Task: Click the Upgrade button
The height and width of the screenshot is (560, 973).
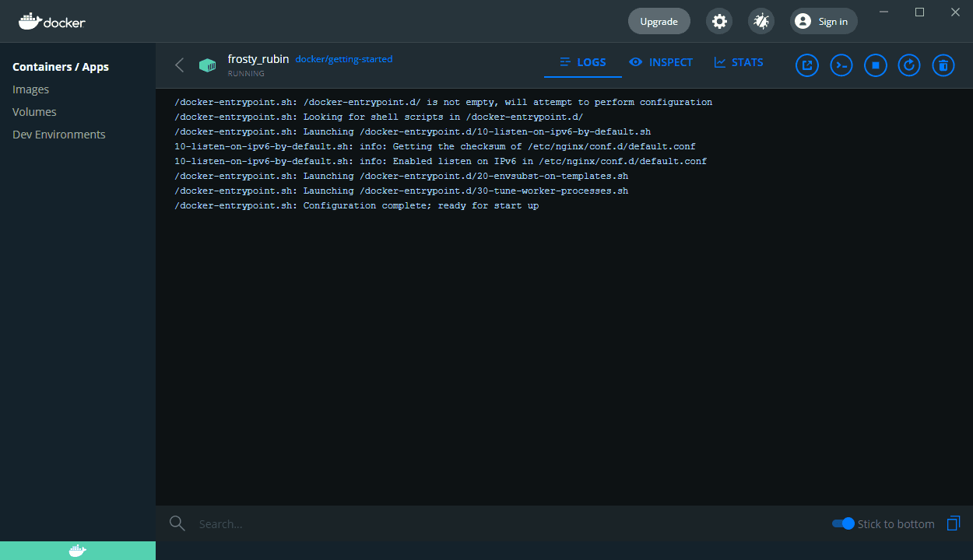Action: 659,21
